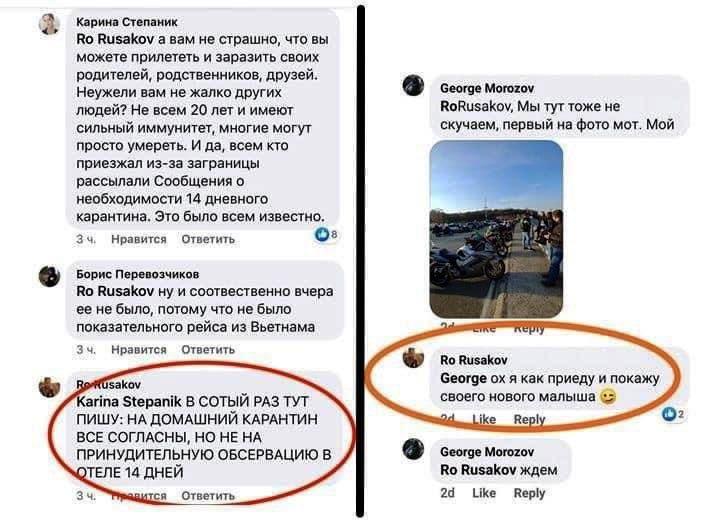Screen dimensions: 722x521
Task: Open Карина Степаник's profile avatar
Action: 49,24
